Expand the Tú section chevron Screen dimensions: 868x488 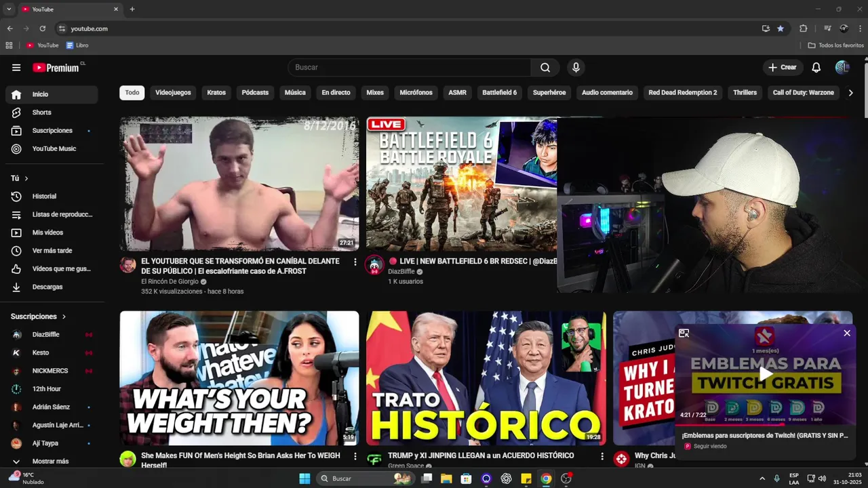pos(26,178)
